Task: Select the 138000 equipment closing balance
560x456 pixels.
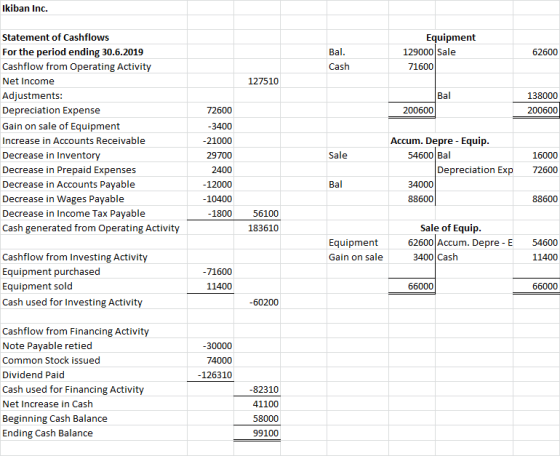Action: 542,96
